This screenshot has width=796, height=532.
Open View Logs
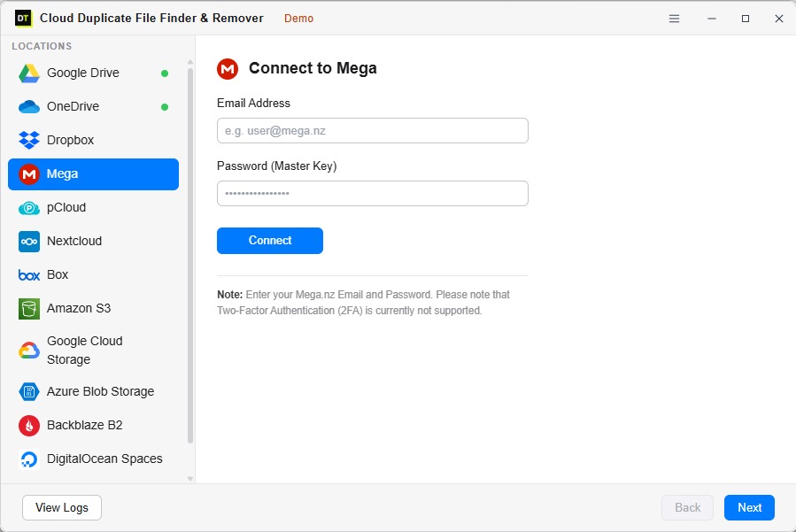[62, 507]
